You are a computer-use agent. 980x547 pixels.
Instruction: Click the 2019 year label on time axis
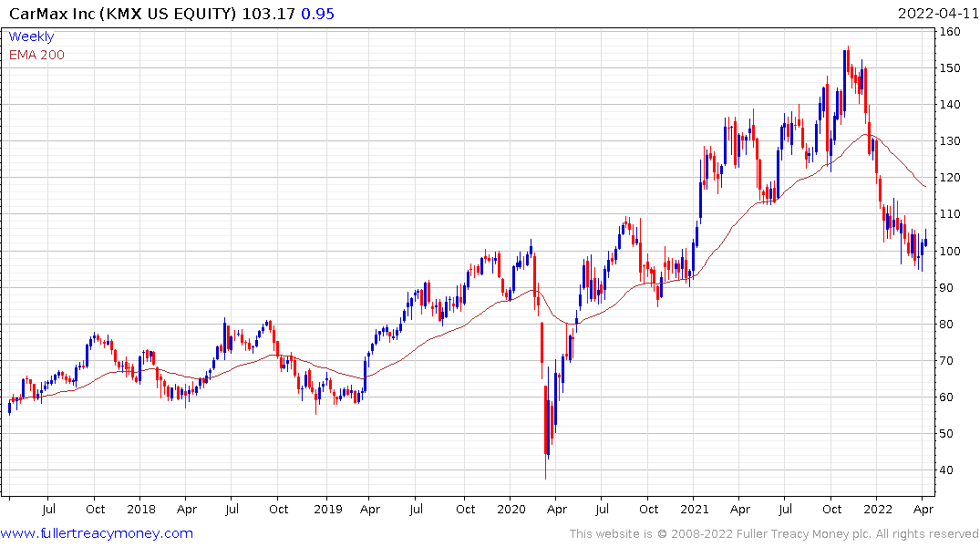pos(328,509)
